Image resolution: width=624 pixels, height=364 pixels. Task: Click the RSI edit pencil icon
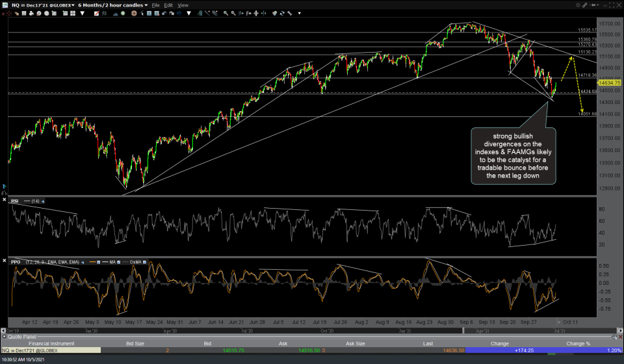click(43, 201)
